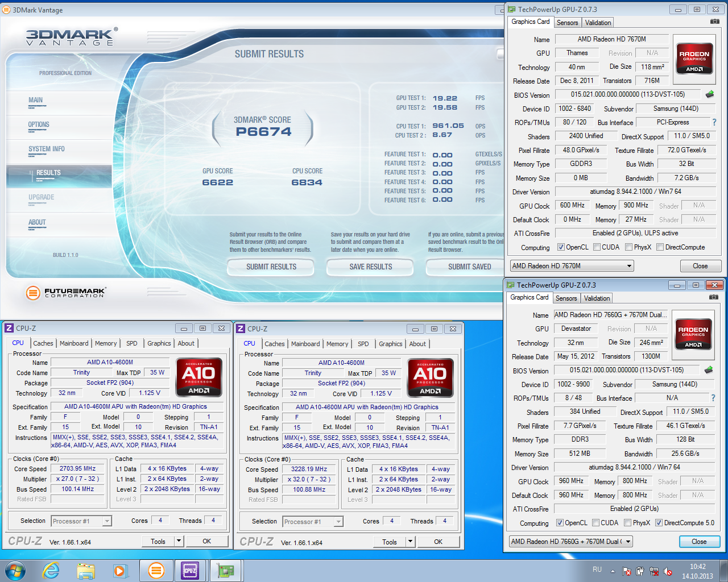This screenshot has width=728, height=582.
Task: Click Action Center flag tray icon
Action: point(627,571)
